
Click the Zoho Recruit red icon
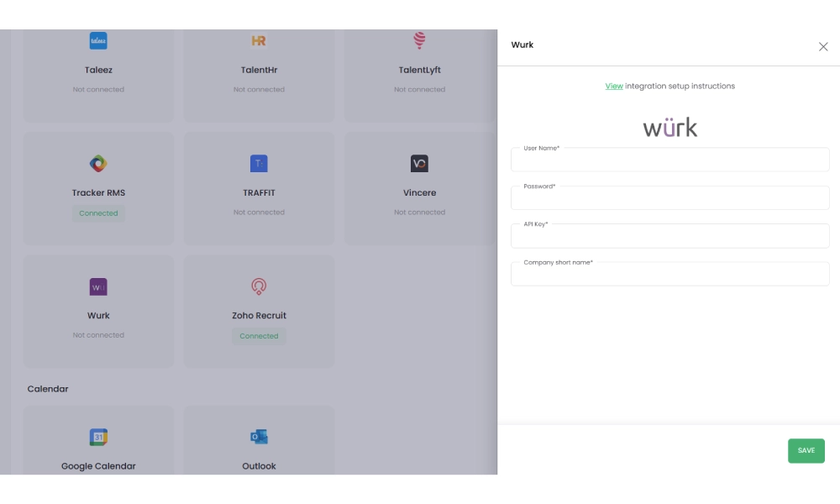coord(259,286)
